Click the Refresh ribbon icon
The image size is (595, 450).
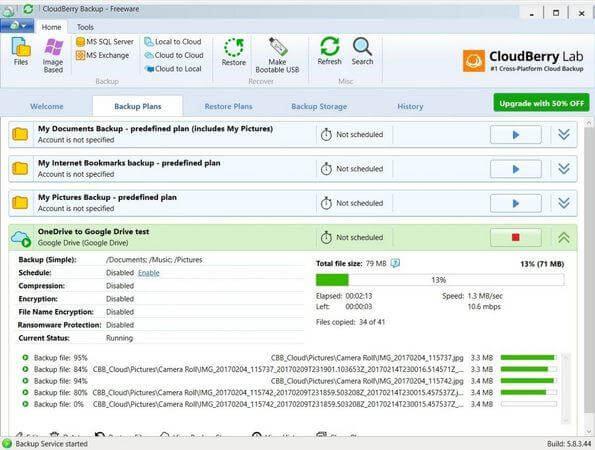[329, 51]
